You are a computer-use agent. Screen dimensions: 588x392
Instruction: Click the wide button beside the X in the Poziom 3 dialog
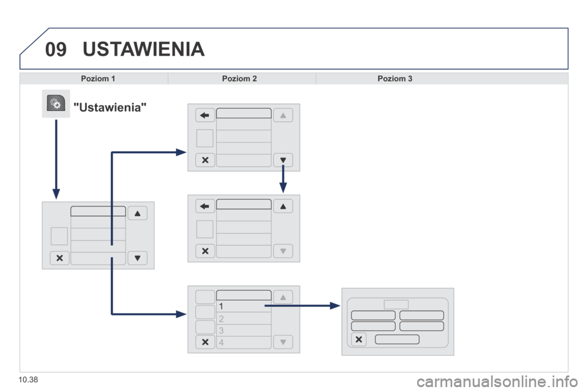click(x=397, y=339)
